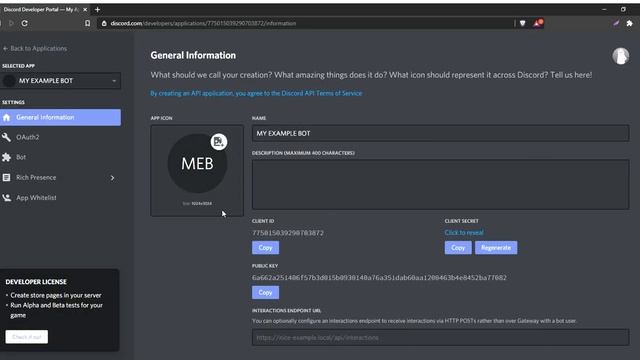The image size is (640, 360).
Task: Open General Information home icon
Action: pos(7,118)
